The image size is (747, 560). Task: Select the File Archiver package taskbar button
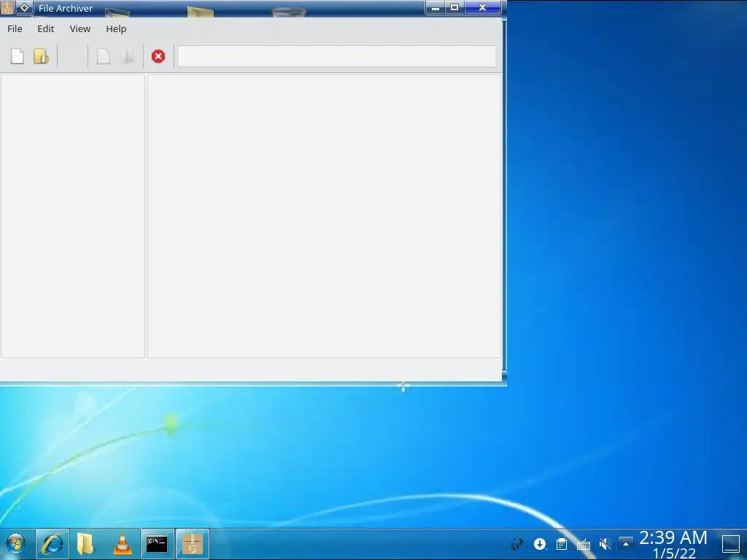click(x=193, y=544)
